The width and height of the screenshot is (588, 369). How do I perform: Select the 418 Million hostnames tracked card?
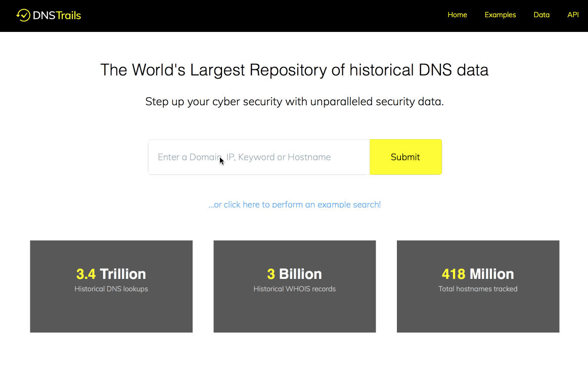[478, 286]
